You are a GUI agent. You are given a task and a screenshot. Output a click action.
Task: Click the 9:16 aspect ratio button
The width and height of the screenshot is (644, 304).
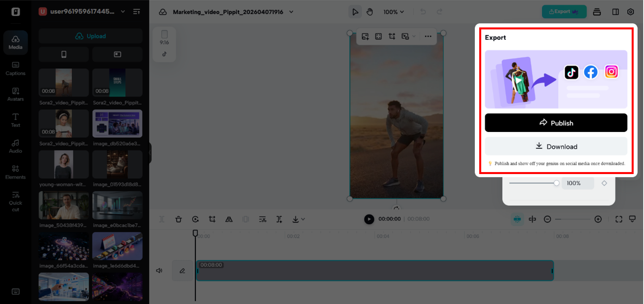tap(164, 38)
